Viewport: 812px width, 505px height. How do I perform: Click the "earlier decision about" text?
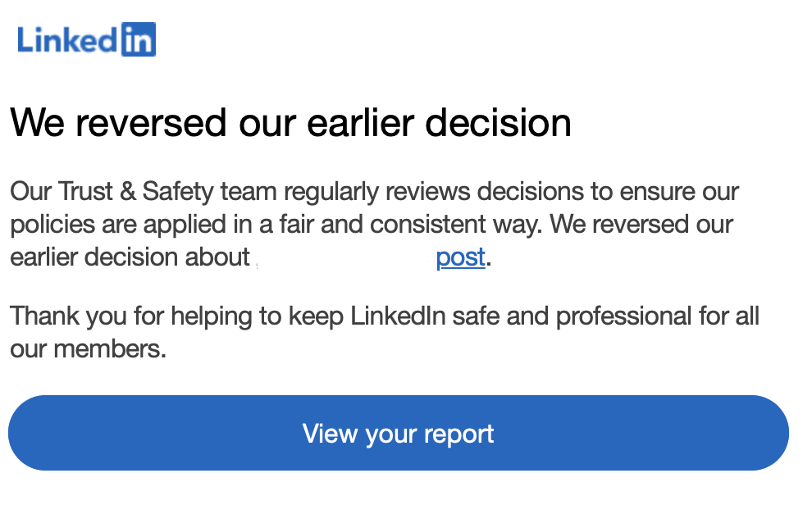pos(130,257)
